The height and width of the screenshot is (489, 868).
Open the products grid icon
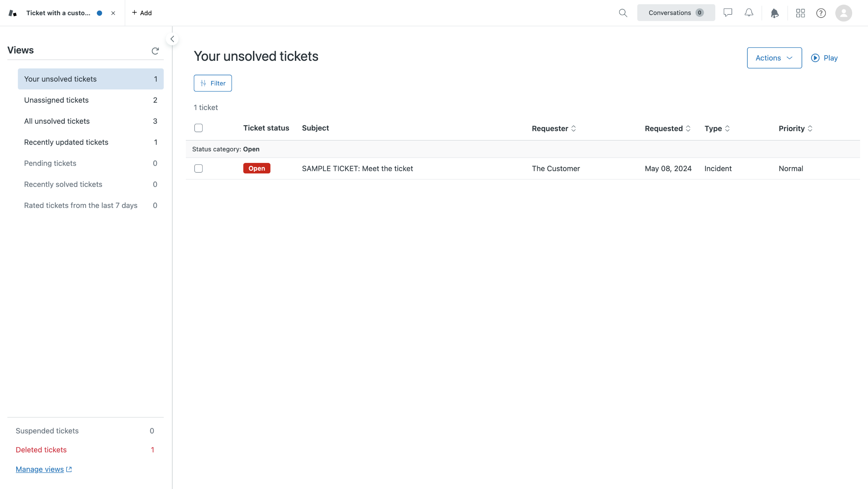click(800, 13)
